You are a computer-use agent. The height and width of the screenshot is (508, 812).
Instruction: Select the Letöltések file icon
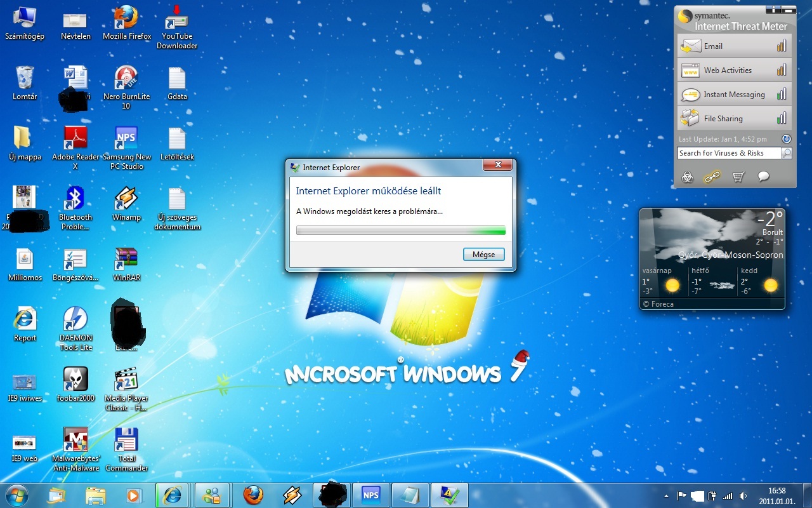[x=177, y=144]
